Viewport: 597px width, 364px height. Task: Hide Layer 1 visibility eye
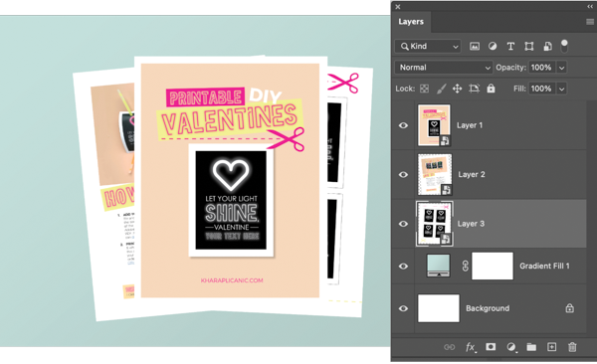[x=403, y=125]
